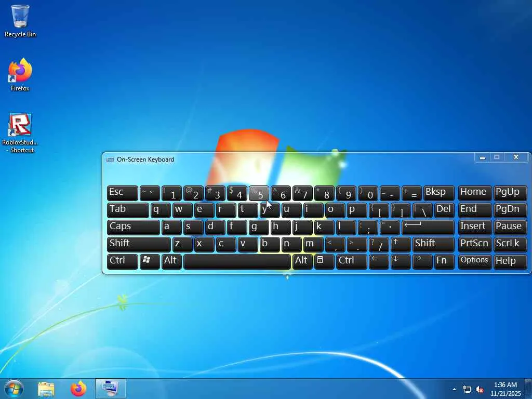
Task: Click the 2 key with @ symbol
Action: (193, 193)
